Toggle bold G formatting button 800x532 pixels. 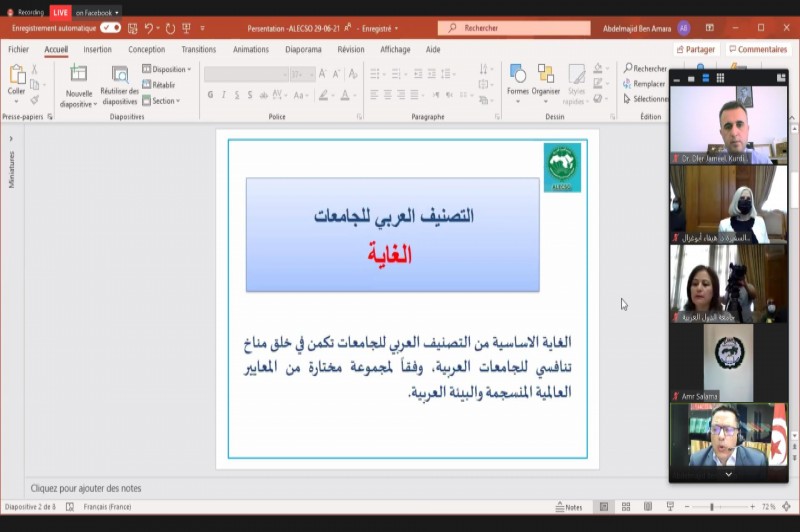(210, 95)
